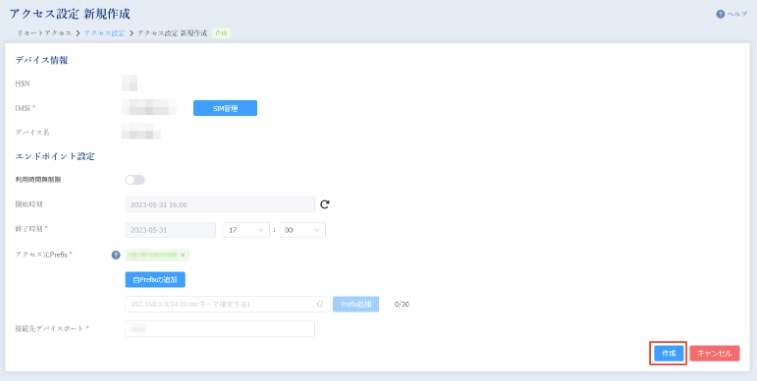Click the icon inside the prefix input field

coord(320,304)
